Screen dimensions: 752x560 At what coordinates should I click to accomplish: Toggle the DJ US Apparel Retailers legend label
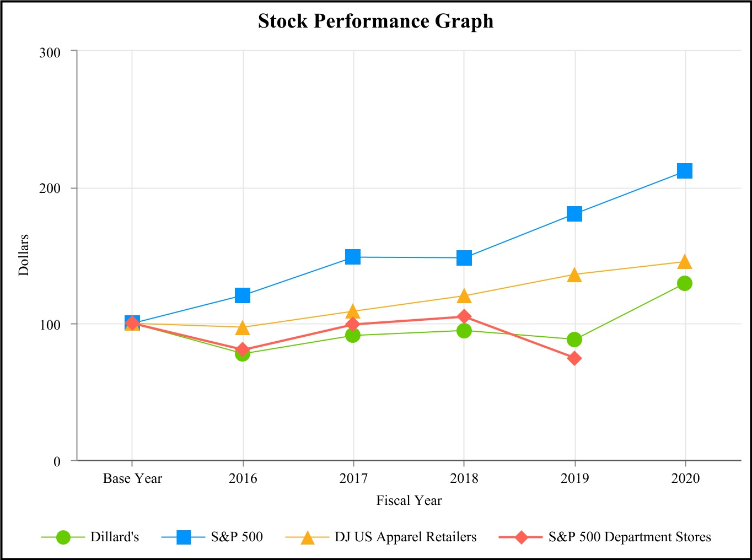point(405,537)
